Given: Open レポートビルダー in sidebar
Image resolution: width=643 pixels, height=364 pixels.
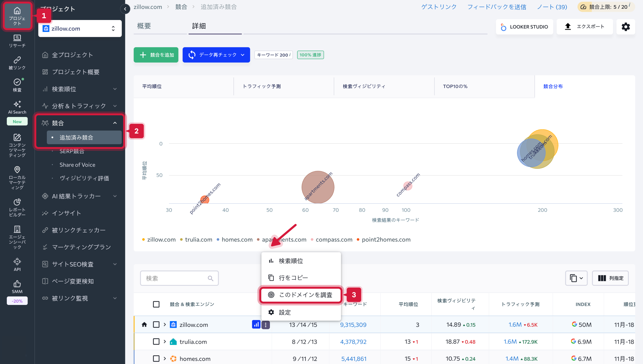Looking at the screenshot, I should click(x=17, y=207).
